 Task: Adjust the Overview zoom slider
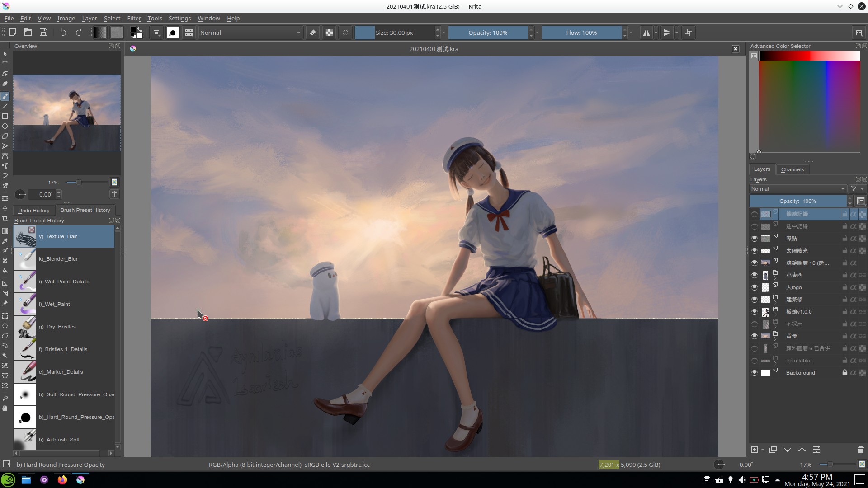pyautogui.click(x=87, y=183)
